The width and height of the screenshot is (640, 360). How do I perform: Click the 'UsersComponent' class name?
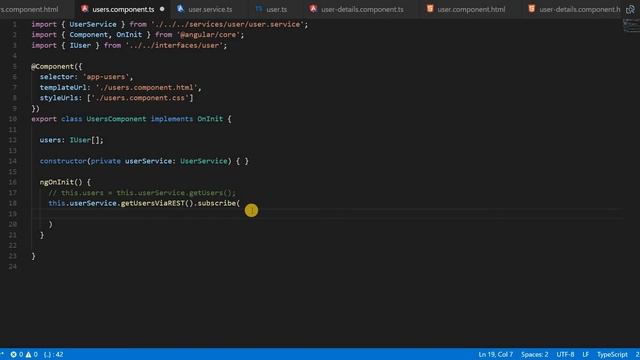116,119
